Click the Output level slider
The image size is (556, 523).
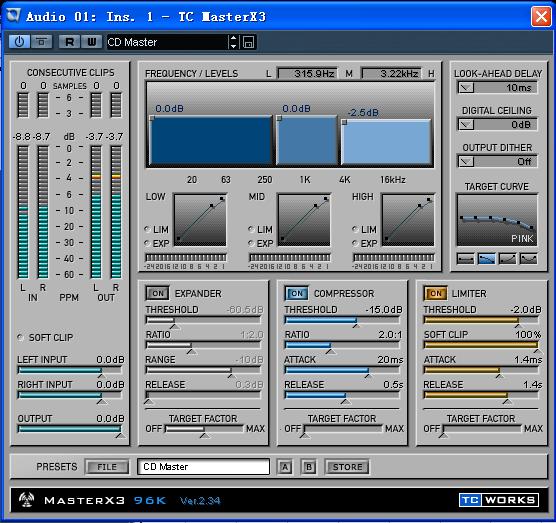click(70, 429)
